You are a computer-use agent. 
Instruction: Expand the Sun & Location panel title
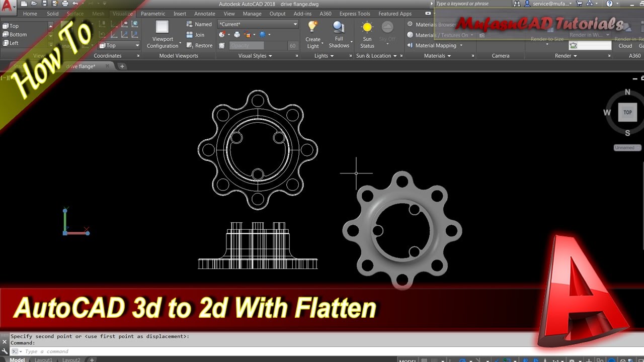(376, 56)
